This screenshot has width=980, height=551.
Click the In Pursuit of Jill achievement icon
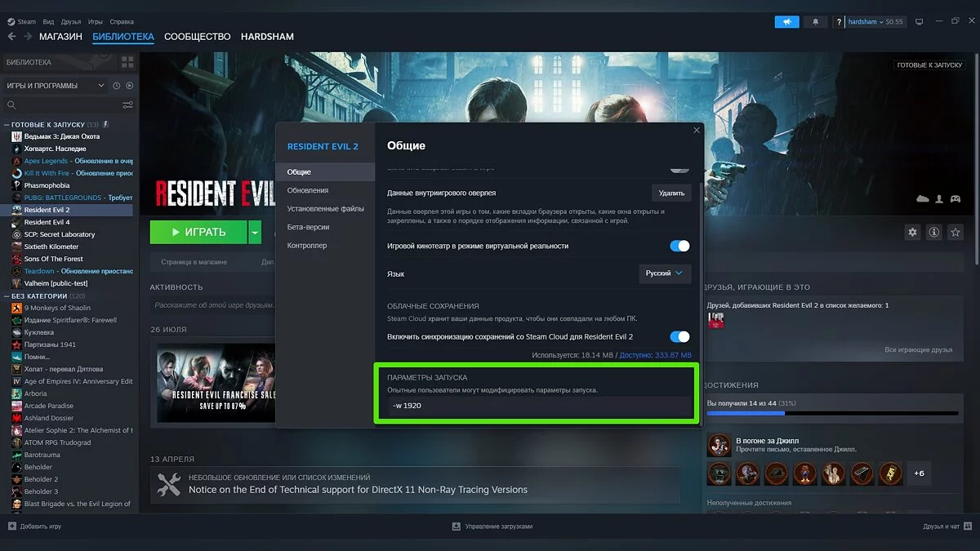719,445
